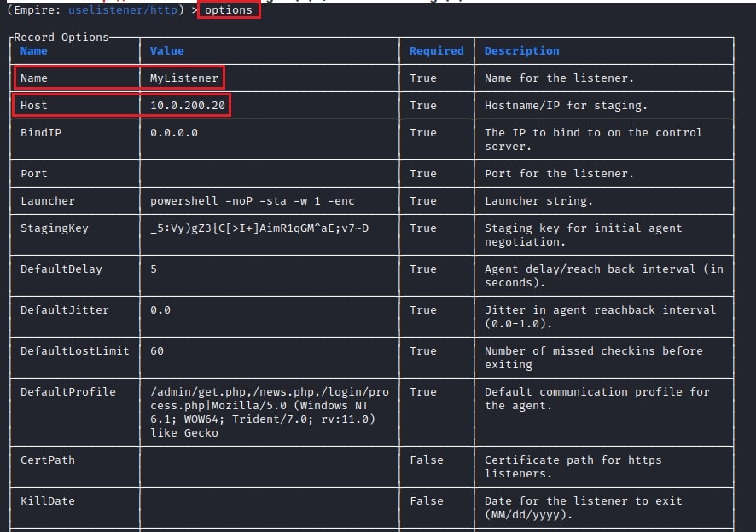The image size is (756, 532).
Task: Click description 'The IP to bind to on the control server.'
Action: click(594, 139)
